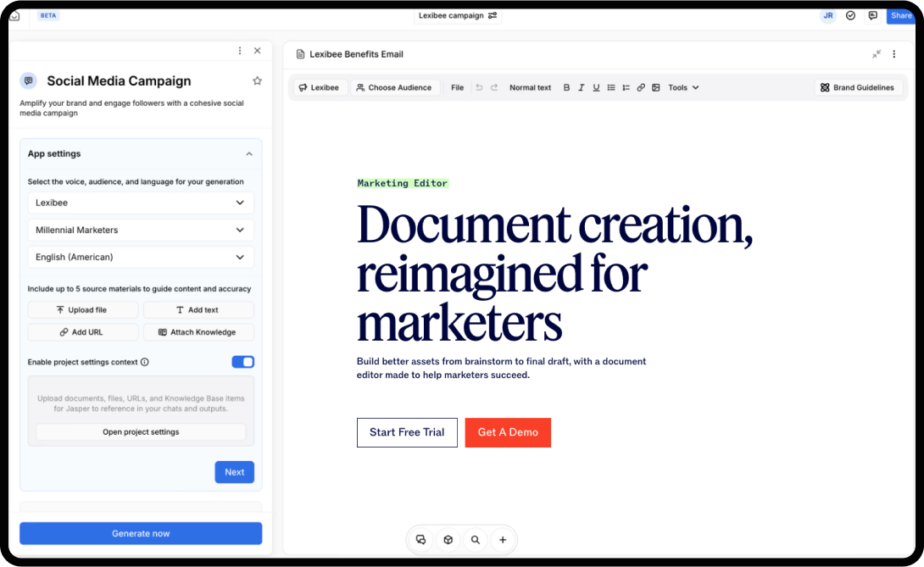Toggle bold formatting in the editor toolbar
Screen dimensions: 924x567
[566, 87]
